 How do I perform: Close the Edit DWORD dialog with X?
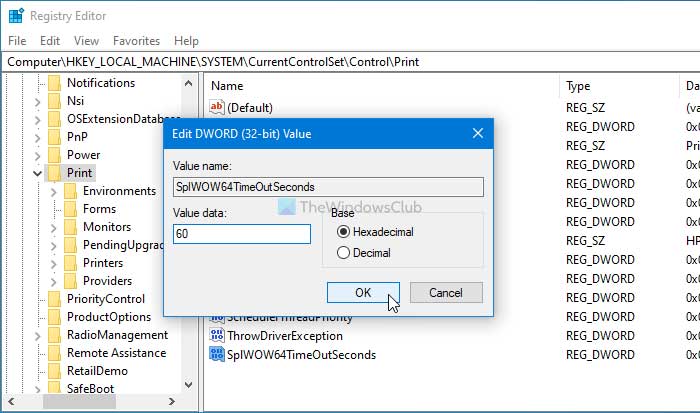click(x=478, y=133)
